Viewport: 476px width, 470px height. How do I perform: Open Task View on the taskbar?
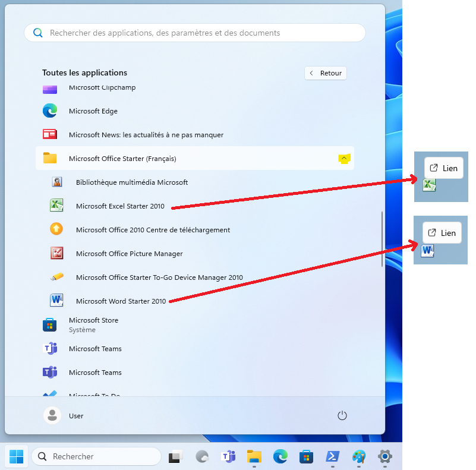point(175,456)
